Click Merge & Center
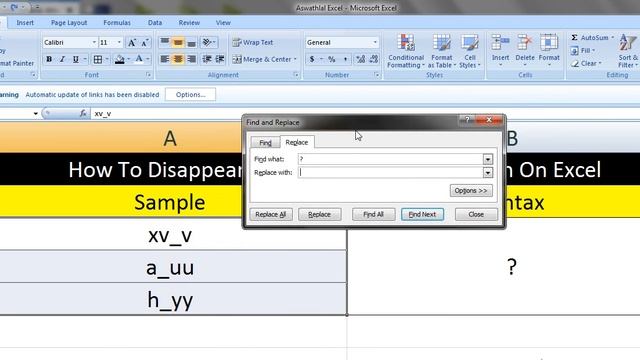The image size is (640, 360). pos(262,59)
